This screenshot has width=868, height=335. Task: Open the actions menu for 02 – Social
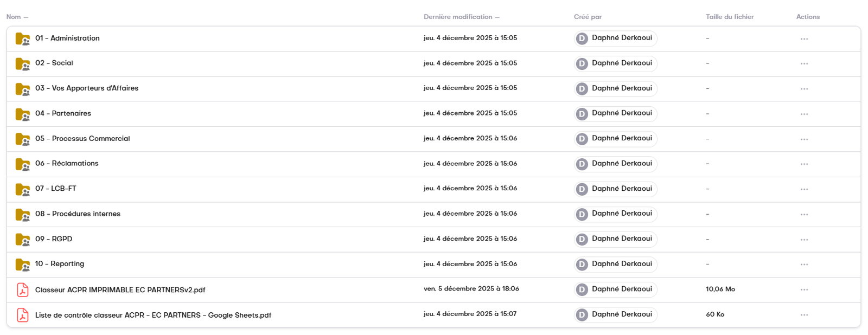coord(805,63)
